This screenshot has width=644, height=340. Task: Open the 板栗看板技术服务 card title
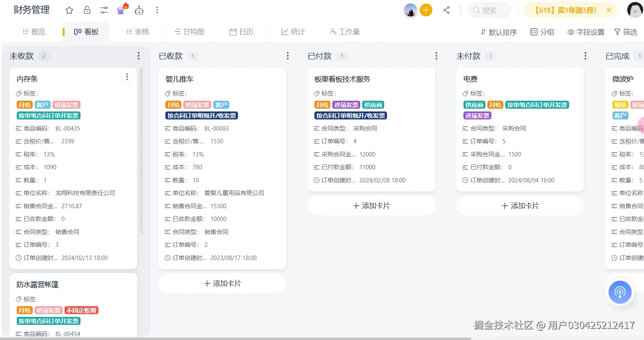click(342, 79)
